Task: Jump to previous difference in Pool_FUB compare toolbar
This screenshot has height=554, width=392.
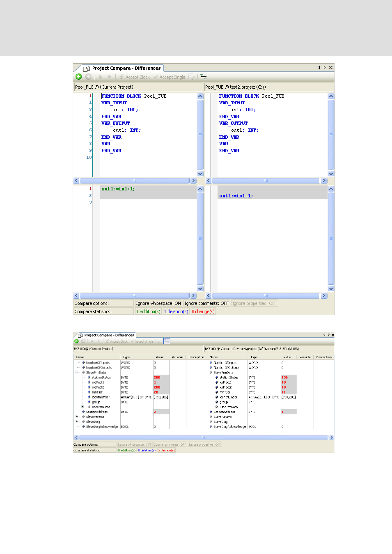Action: (109, 77)
